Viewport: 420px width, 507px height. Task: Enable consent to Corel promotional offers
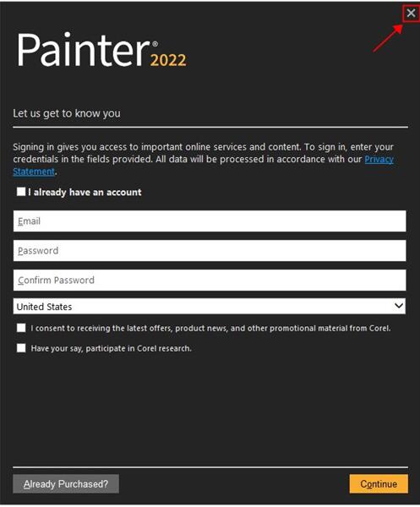pos(21,328)
